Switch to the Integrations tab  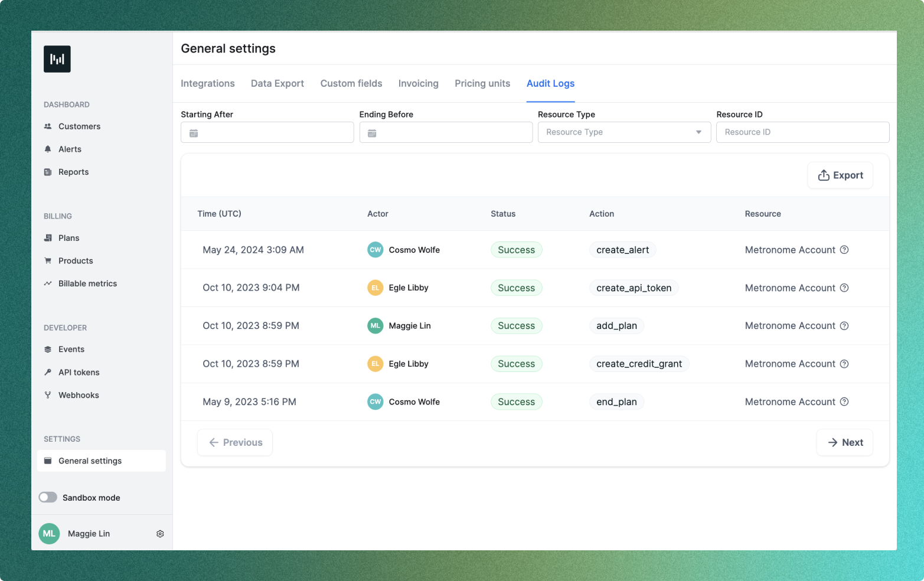(x=207, y=83)
